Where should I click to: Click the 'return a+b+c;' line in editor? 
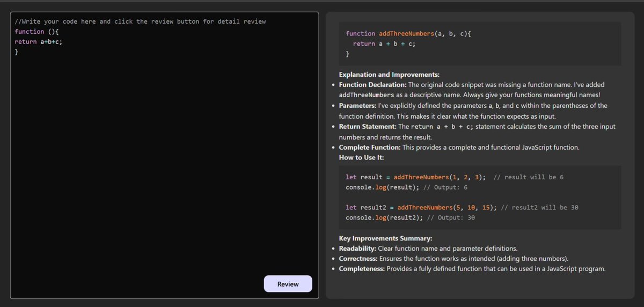tap(39, 42)
